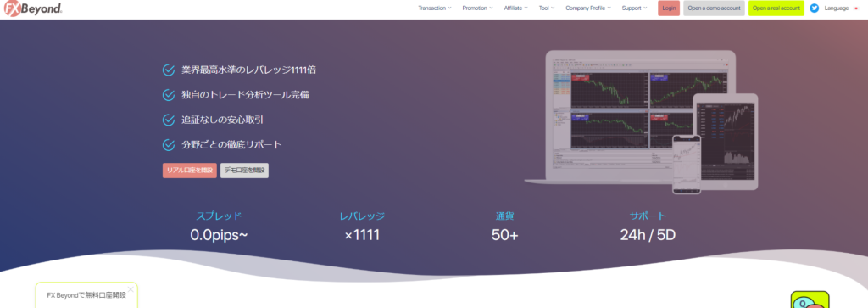Click the checkmark icon beside 追証なしの安心取引
The height and width of the screenshot is (308, 868).
[x=169, y=120]
